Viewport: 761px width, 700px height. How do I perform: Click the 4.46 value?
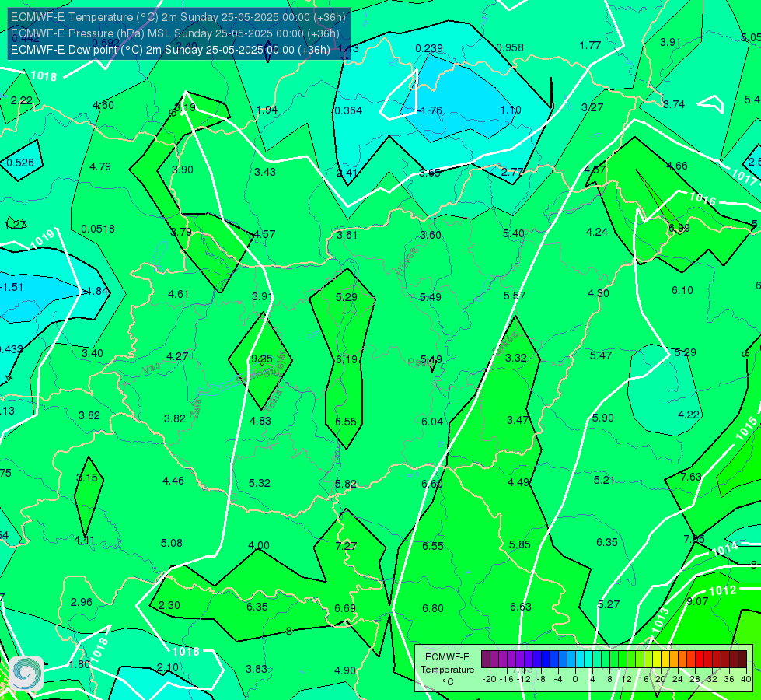173,481
